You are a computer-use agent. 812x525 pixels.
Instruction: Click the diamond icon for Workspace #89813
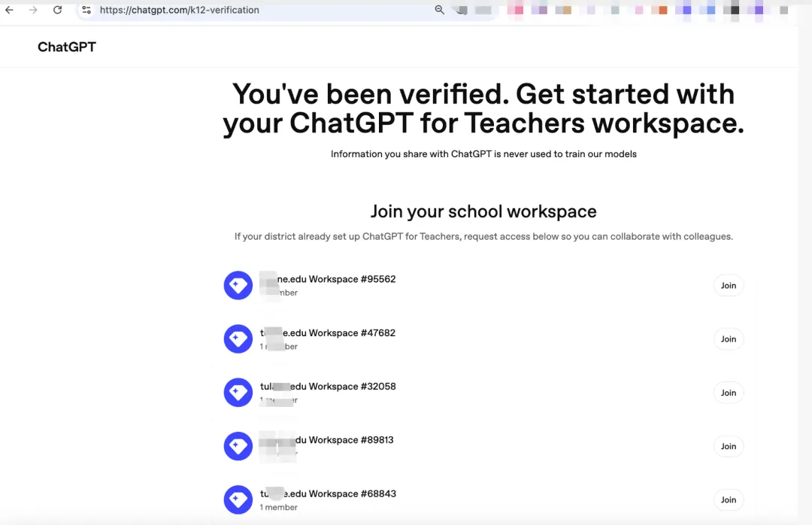238,446
